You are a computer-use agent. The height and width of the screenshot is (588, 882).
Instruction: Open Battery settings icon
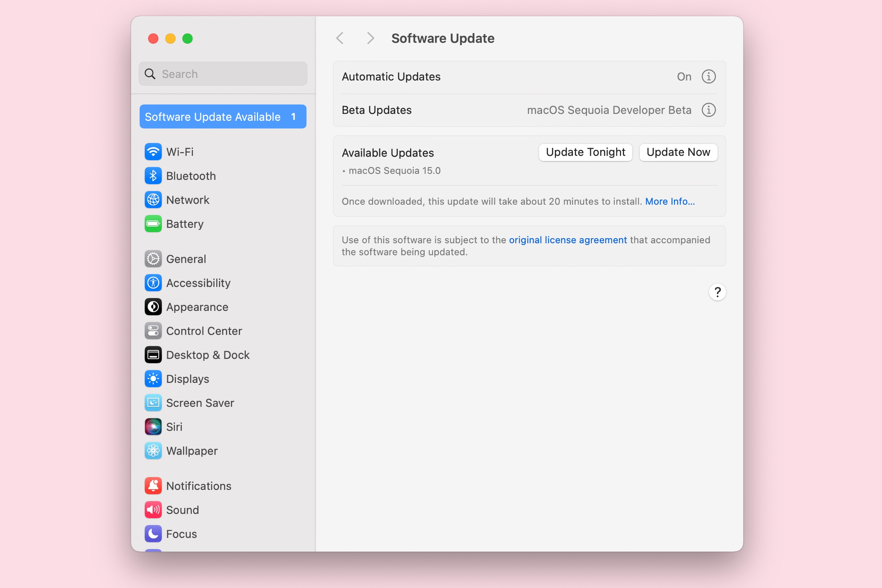click(x=153, y=224)
